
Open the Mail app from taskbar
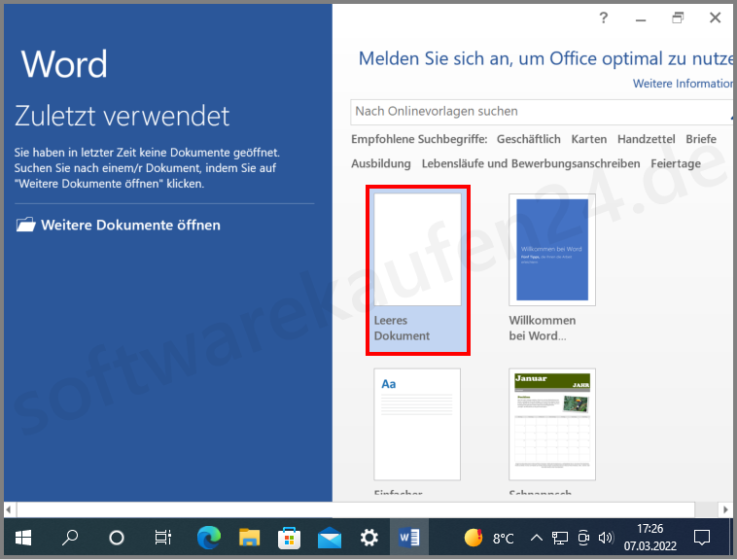[330, 538]
